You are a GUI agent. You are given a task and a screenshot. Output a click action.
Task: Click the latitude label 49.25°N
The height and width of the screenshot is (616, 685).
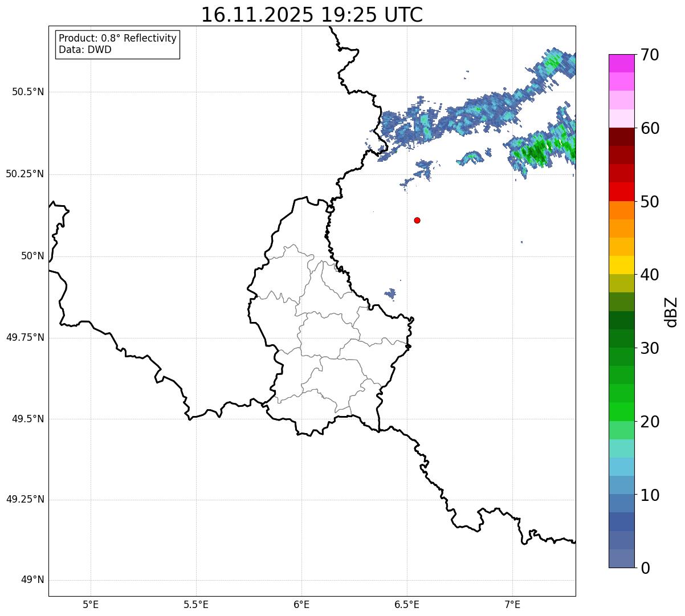(x=25, y=499)
